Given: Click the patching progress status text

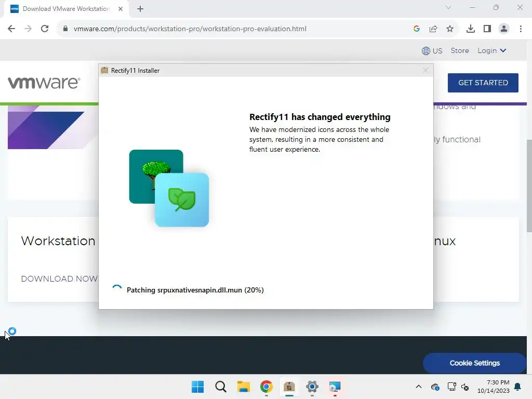Looking at the screenshot, I should tap(195, 290).
